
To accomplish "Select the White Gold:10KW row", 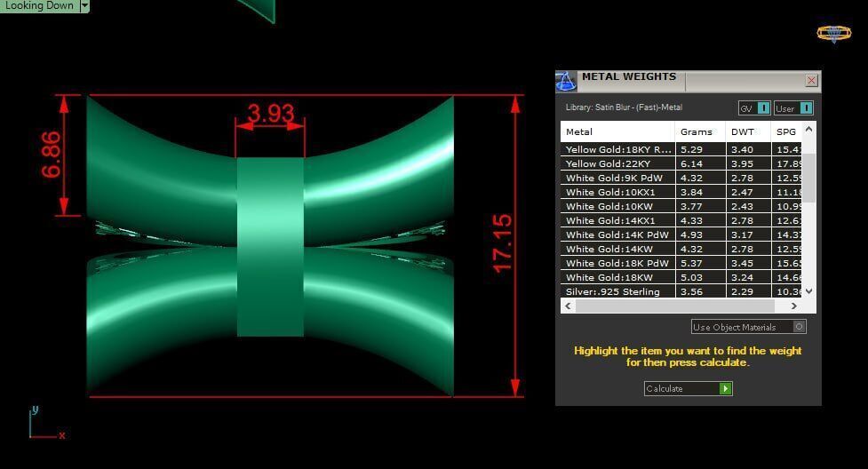I will [681, 207].
